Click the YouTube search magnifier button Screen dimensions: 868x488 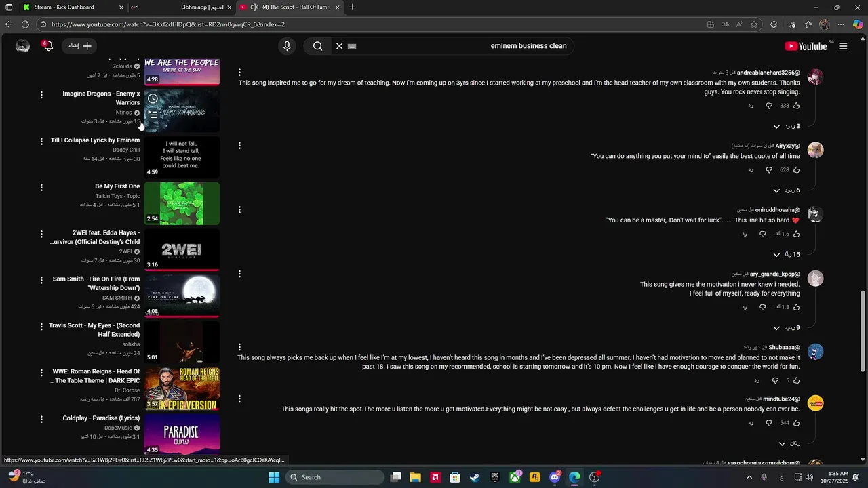click(317, 46)
